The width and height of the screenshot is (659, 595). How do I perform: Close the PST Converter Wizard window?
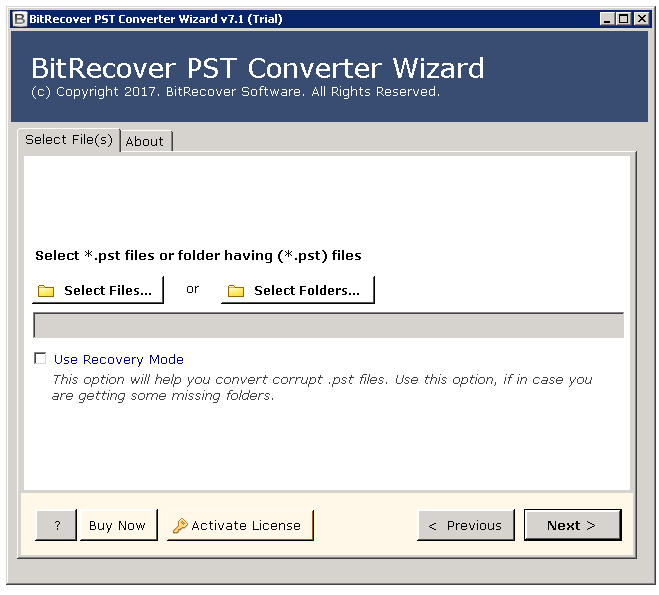(x=642, y=19)
